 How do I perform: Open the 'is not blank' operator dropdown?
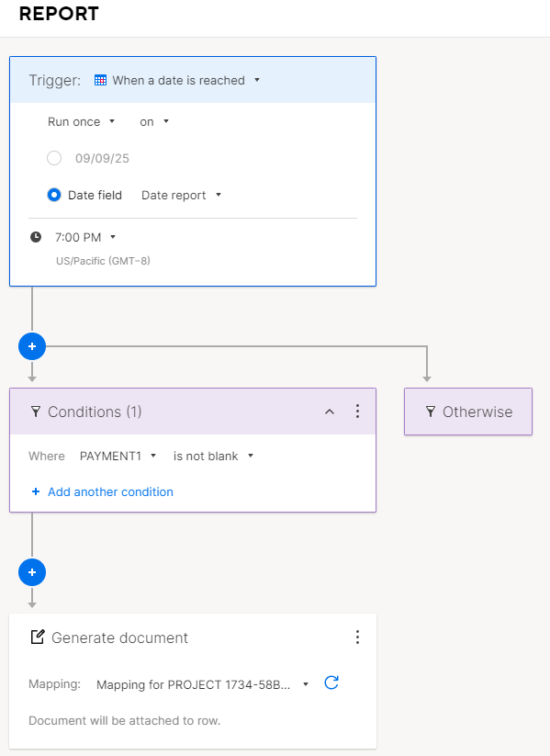pos(214,457)
